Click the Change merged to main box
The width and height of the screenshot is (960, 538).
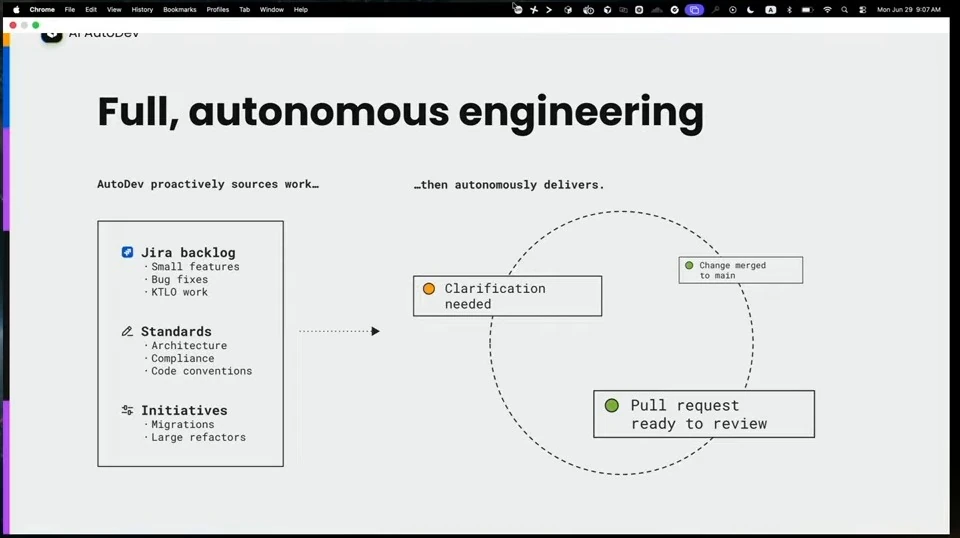(741, 270)
